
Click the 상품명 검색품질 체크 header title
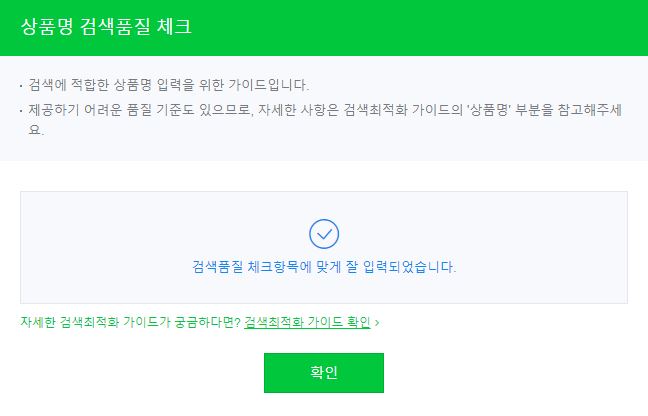tap(106, 27)
